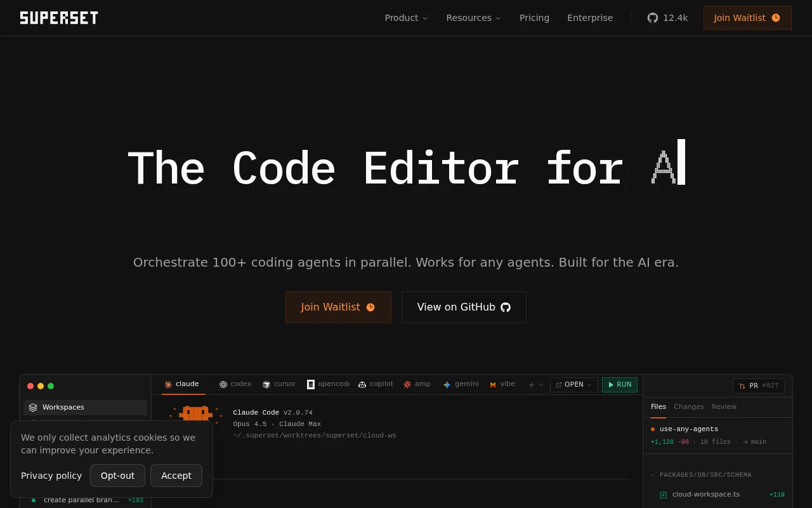Opt-out of analytics cookies
Viewport: 812px width, 508px height.
coord(117,476)
